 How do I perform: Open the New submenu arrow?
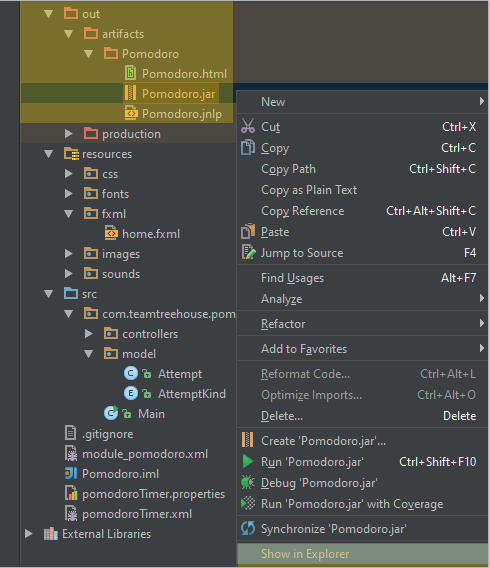click(x=481, y=101)
